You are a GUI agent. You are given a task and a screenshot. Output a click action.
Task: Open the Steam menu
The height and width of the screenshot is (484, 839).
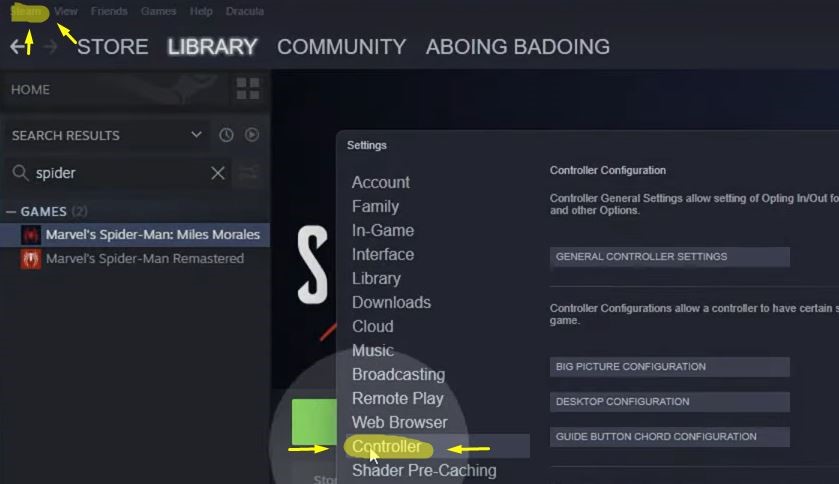coord(27,12)
